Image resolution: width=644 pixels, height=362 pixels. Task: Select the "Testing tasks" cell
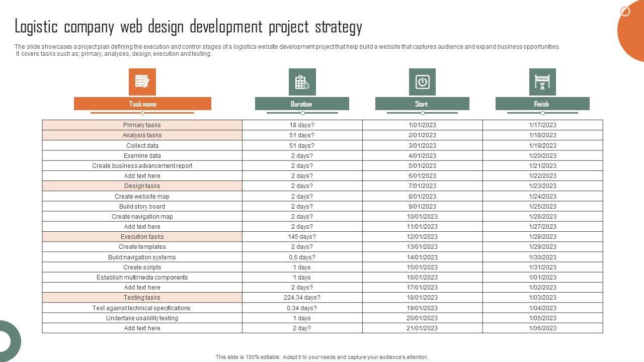click(x=142, y=298)
